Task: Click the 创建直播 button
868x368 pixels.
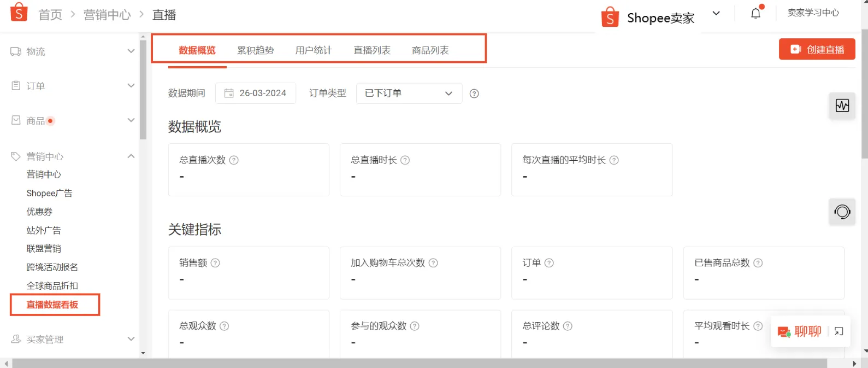Action: (x=817, y=49)
